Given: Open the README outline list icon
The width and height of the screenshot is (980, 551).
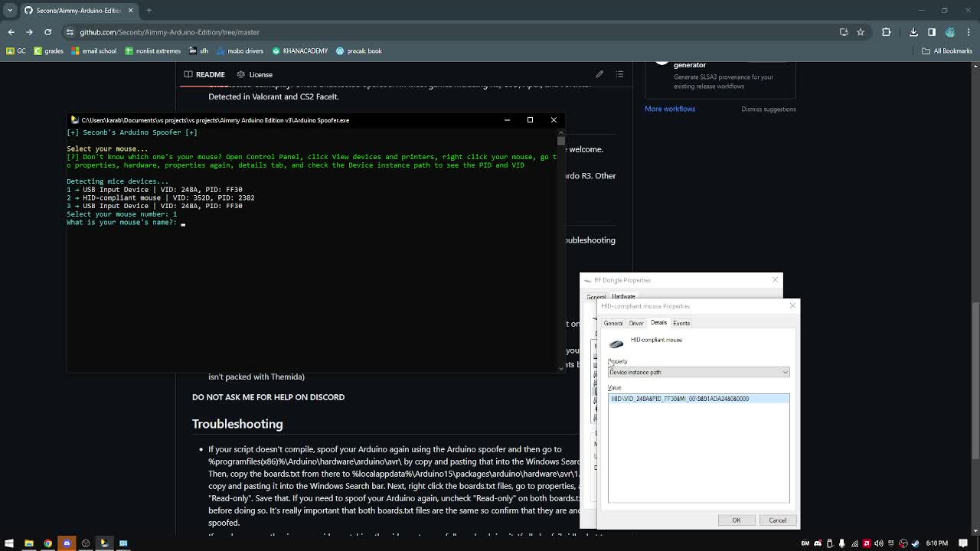Looking at the screenshot, I should pyautogui.click(x=620, y=74).
